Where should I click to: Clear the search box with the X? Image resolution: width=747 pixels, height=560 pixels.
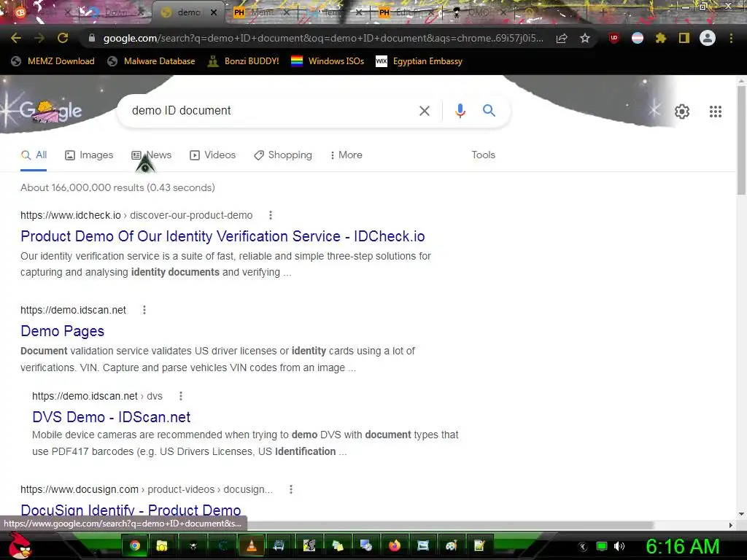tap(425, 111)
